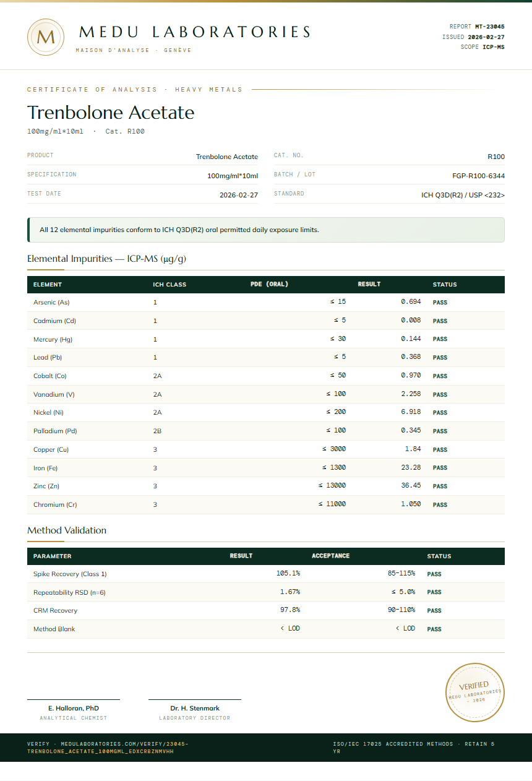Click the issued date 2026-02-27 in header
Screen dimensions: 532x781
(486, 37)
